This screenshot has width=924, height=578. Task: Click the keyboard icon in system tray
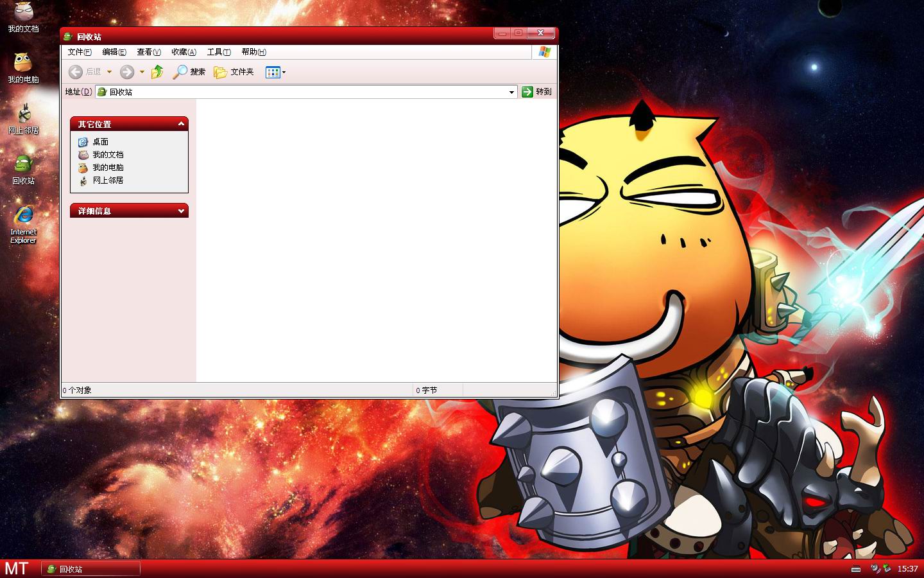coord(856,569)
